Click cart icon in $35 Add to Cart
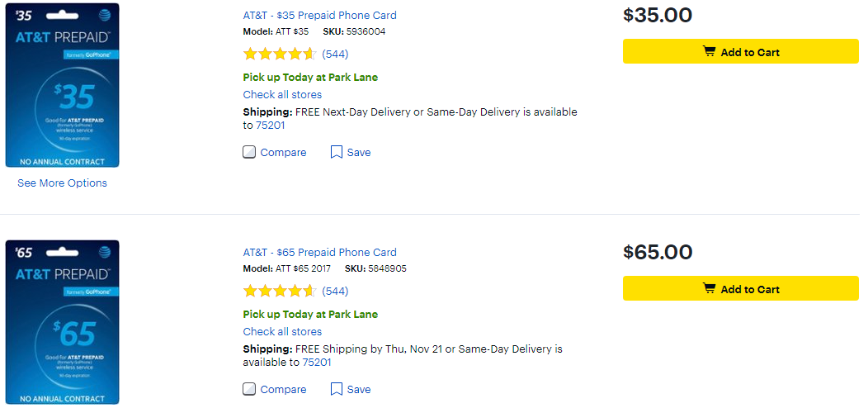 [x=709, y=51]
